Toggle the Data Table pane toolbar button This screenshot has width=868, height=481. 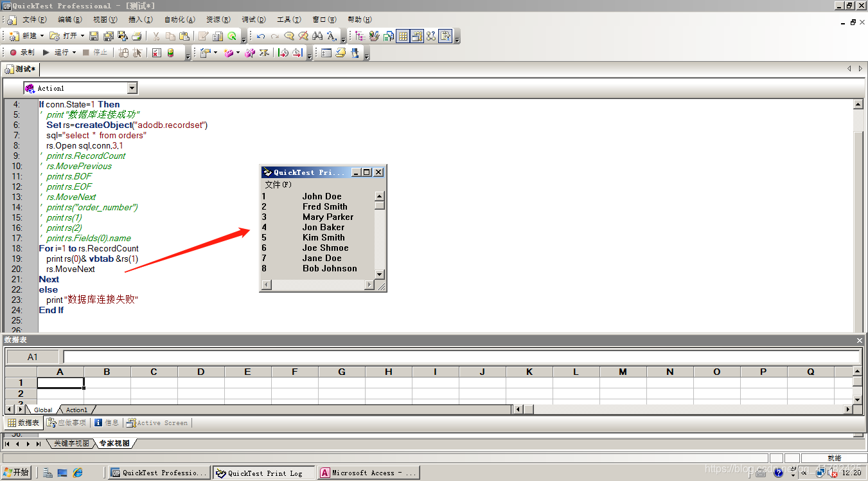[x=403, y=36]
